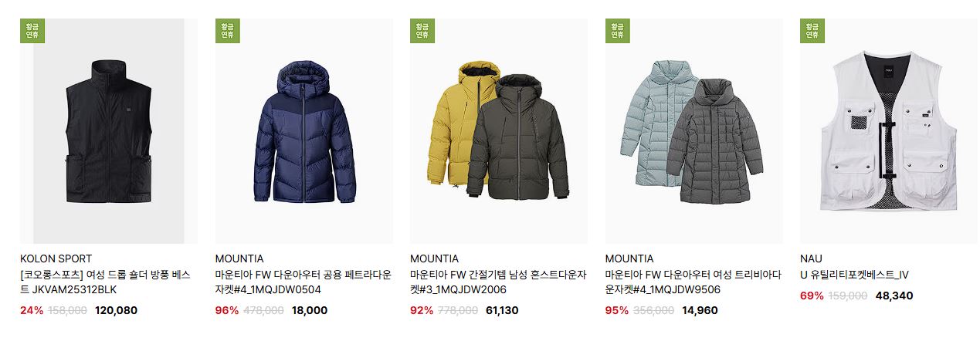
Task: Click the green badge on yellow jacket image
Action: 422,31
